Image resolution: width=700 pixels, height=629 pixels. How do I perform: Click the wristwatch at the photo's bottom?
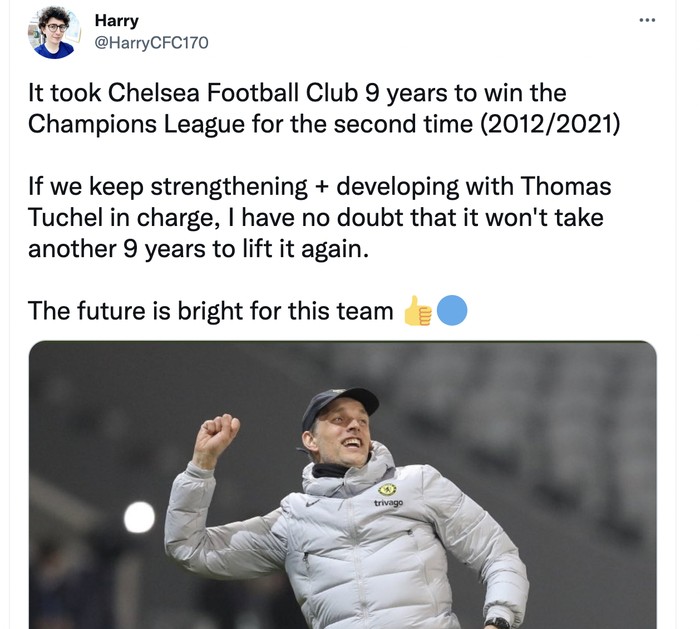tap(497, 623)
